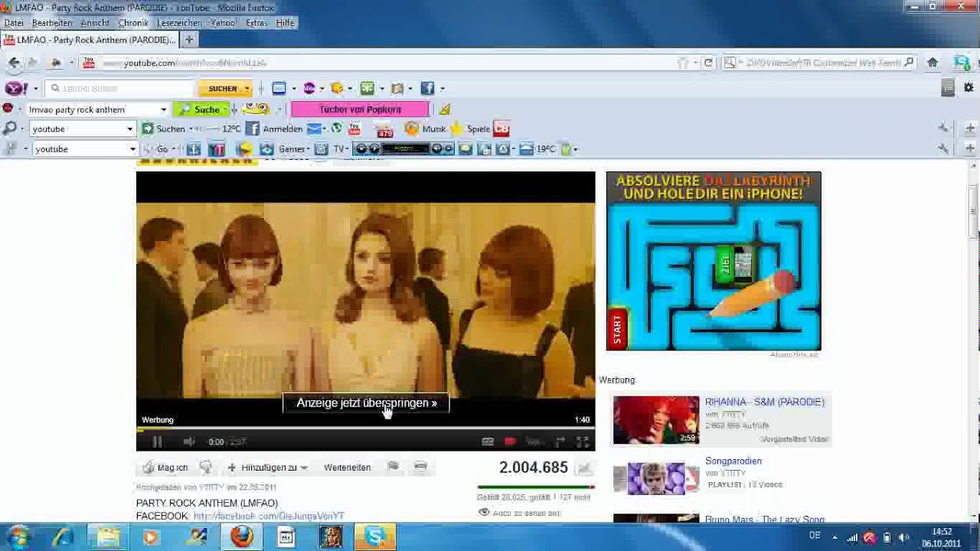Click the yellow SUCHEN button
Viewport: 980px width, 551px height.
224,89
